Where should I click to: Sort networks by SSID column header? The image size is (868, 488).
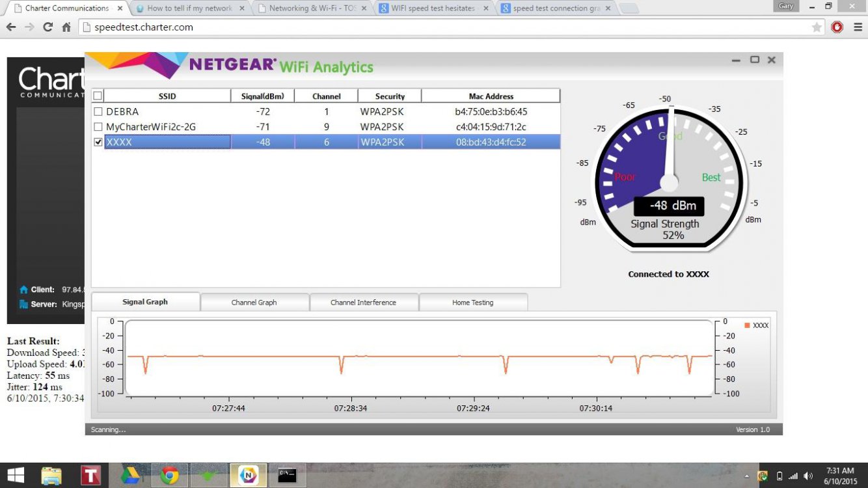pyautogui.click(x=167, y=96)
